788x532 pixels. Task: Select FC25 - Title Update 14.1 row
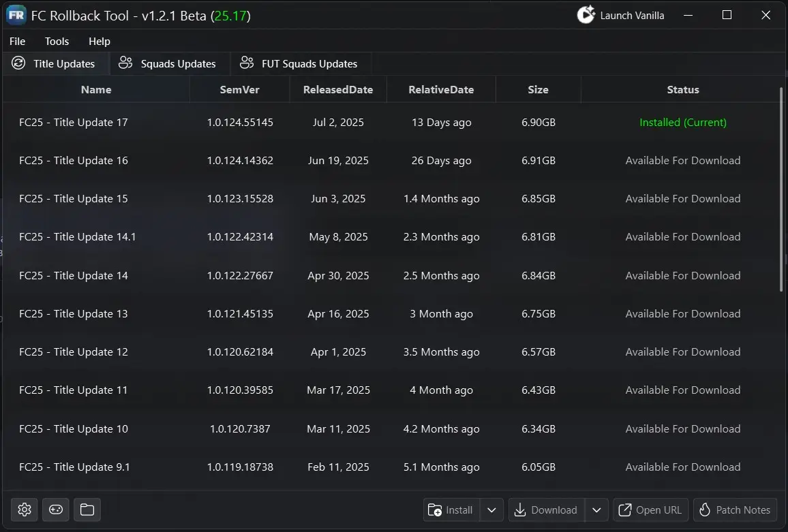pos(391,236)
